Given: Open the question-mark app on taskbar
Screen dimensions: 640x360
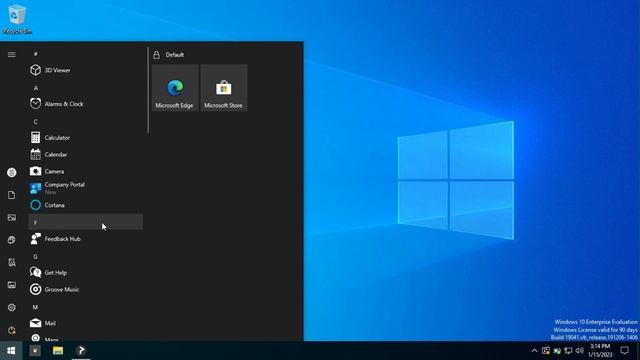Looking at the screenshot, I should tap(81, 351).
